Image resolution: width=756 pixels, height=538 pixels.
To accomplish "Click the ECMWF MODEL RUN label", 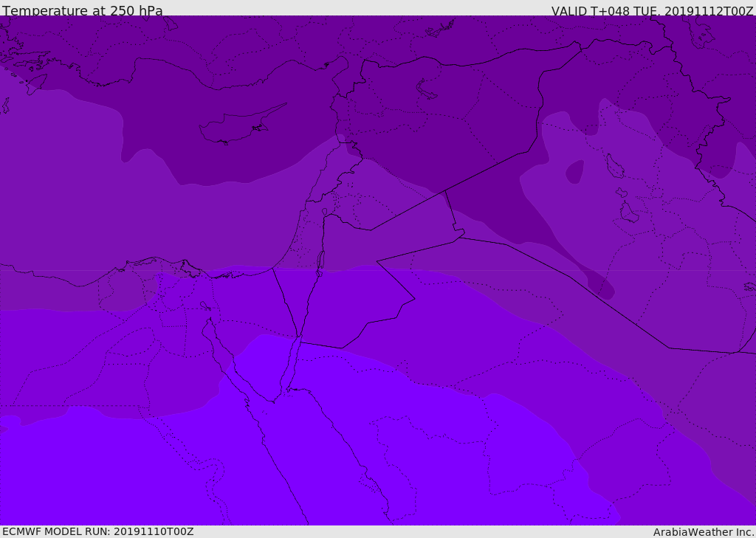I will (x=97, y=531).
